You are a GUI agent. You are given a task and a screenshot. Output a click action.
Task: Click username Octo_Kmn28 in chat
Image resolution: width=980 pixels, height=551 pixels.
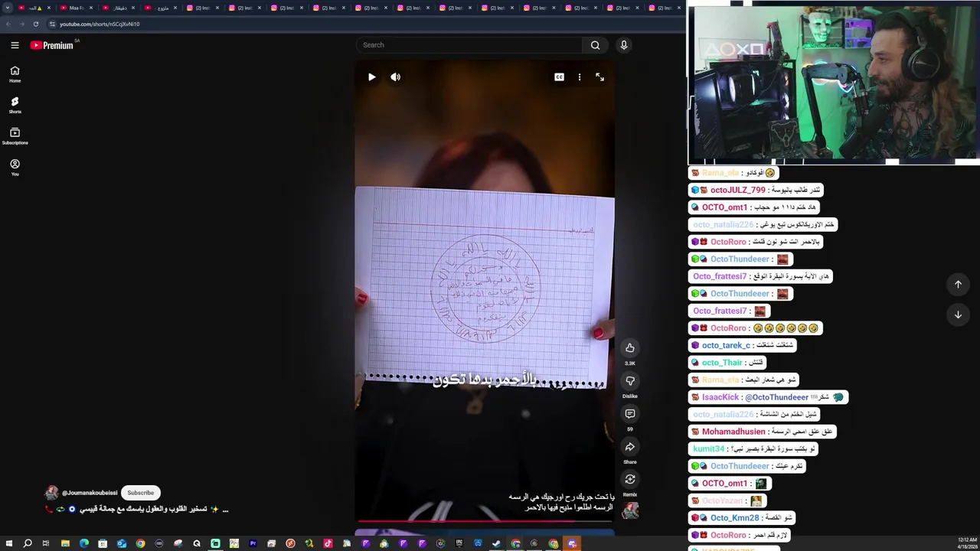coord(734,518)
